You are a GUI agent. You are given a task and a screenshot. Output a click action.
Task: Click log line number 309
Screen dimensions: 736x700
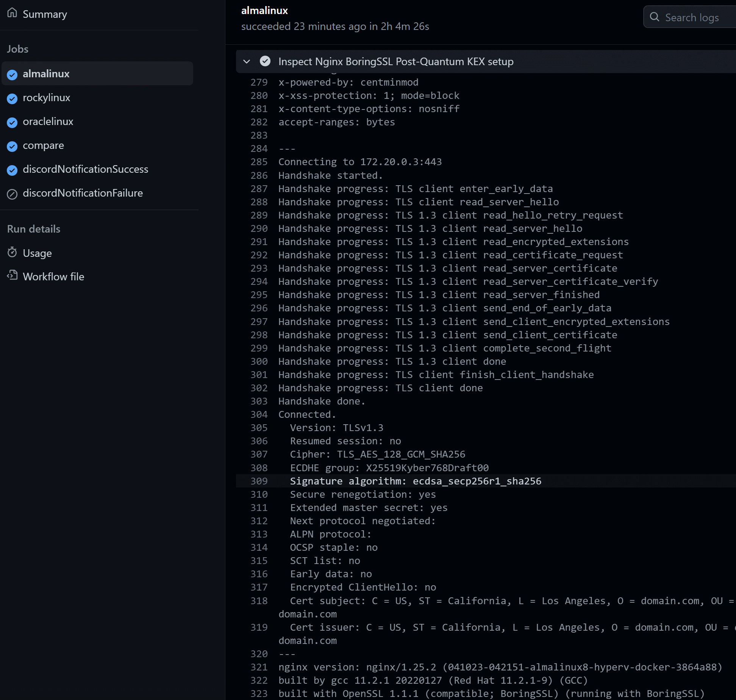[259, 481]
